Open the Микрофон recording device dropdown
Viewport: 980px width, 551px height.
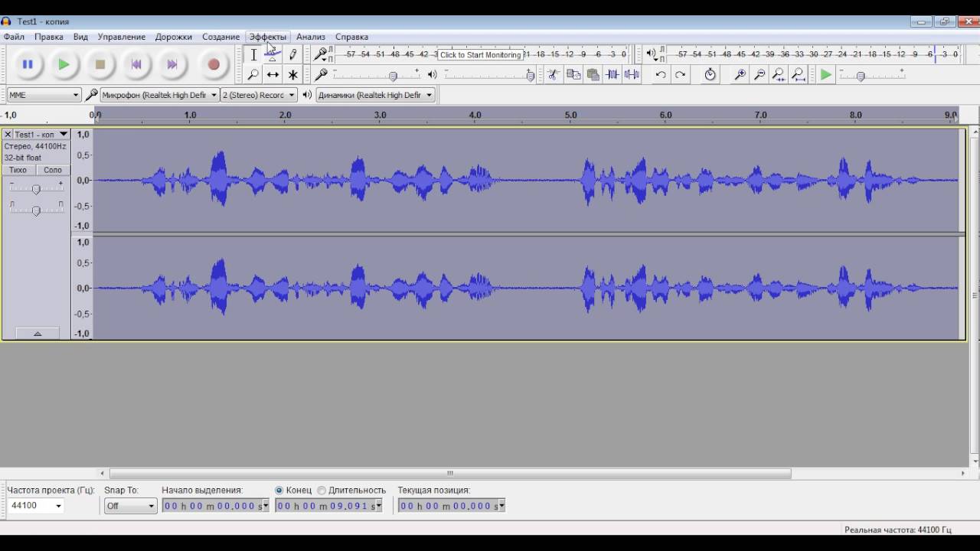pyautogui.click(x=159, y=95)
